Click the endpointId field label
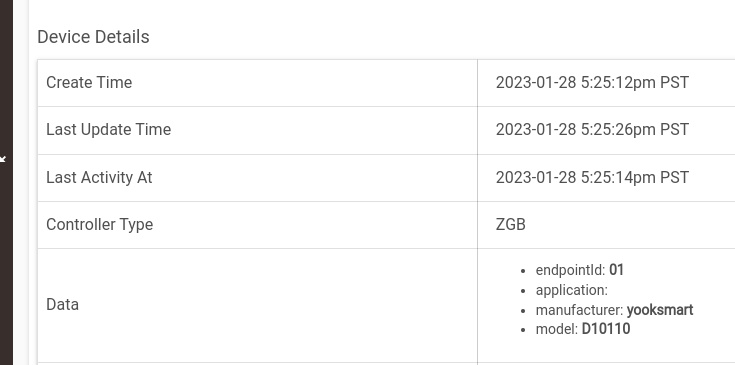735x365 pixels. 570,270
